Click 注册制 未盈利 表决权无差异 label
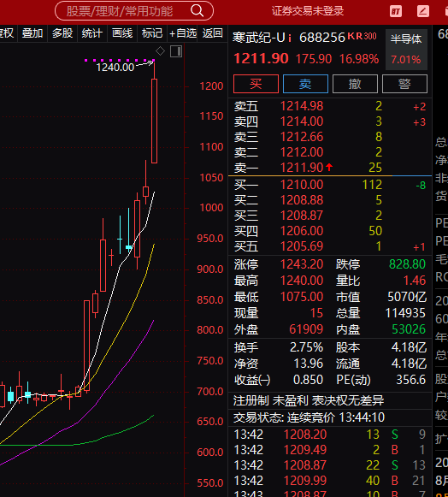The height and width of the screenshot is (497, 448). [x=309, y=400]
